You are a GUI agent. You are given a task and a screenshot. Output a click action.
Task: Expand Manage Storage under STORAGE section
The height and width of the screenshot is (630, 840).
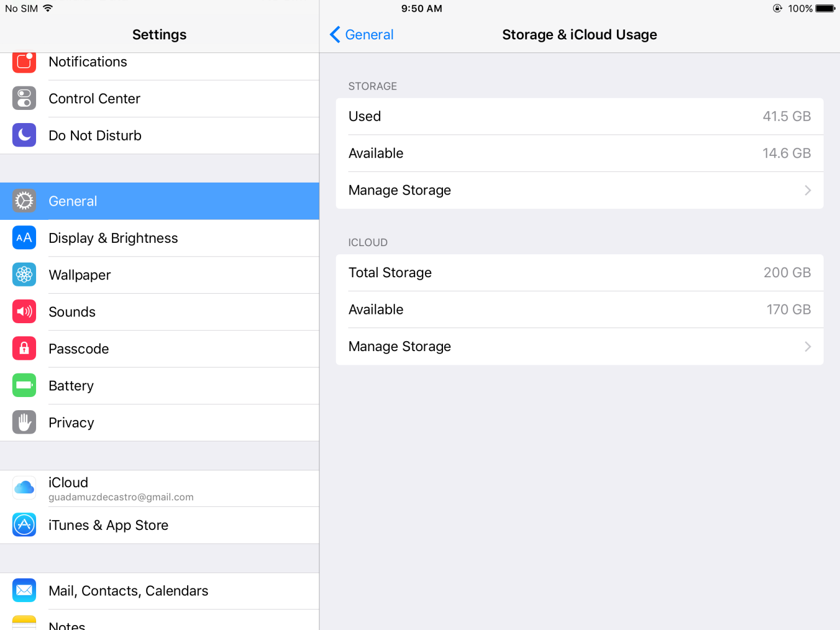580,190
